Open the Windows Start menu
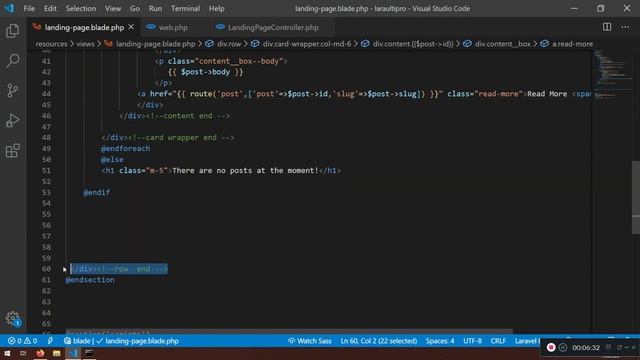The height and width of the screenshot is (360, 640). click(7, 353)
